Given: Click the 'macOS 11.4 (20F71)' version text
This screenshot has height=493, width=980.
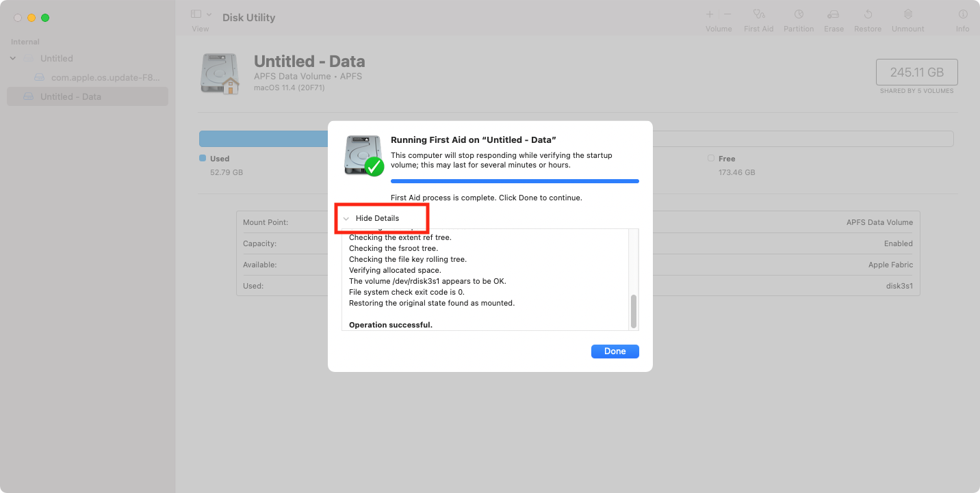Looking at the screenshot, I should [291, 88].
